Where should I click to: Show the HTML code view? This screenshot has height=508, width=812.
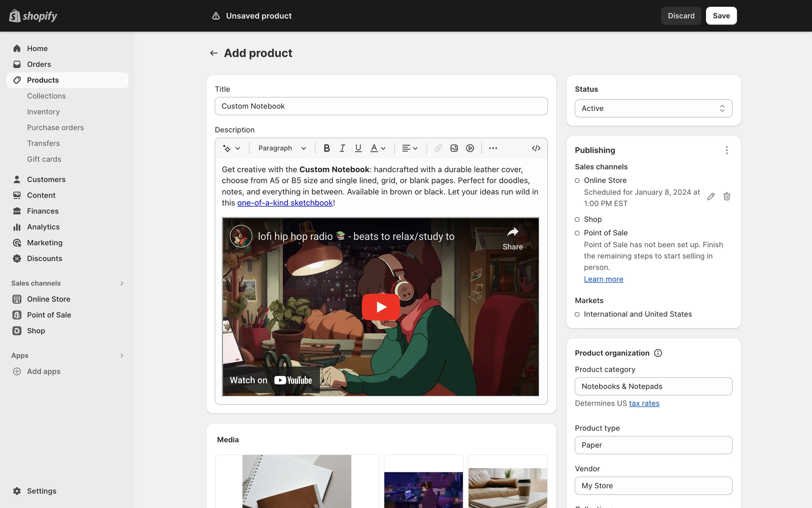[x=536, y=148]
